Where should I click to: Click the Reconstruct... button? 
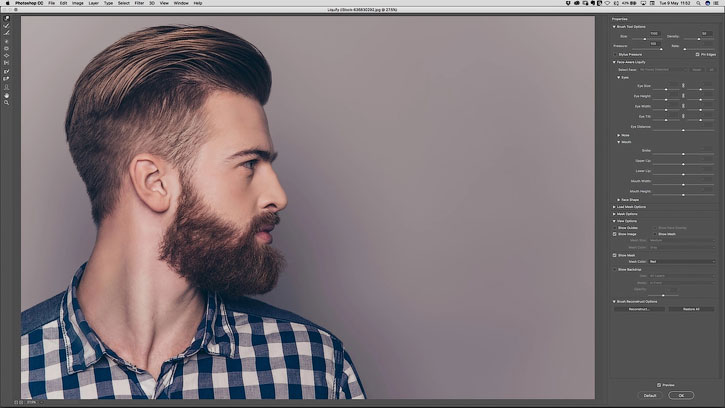639,309
